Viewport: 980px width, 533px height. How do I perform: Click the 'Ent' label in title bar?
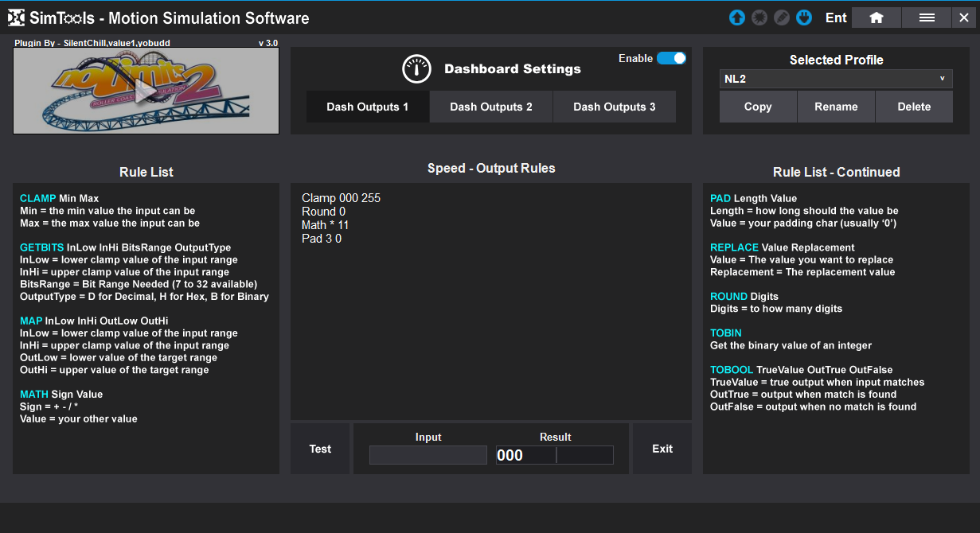point(836,18)
